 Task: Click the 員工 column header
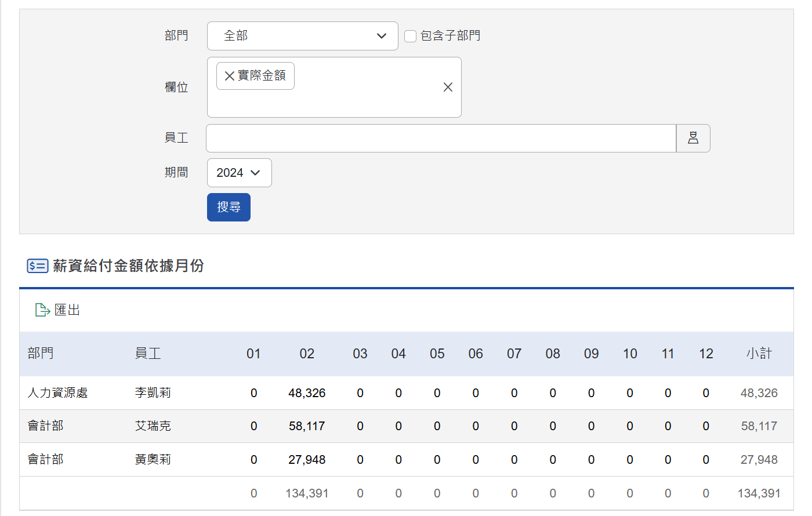click(x=148, y=354)
